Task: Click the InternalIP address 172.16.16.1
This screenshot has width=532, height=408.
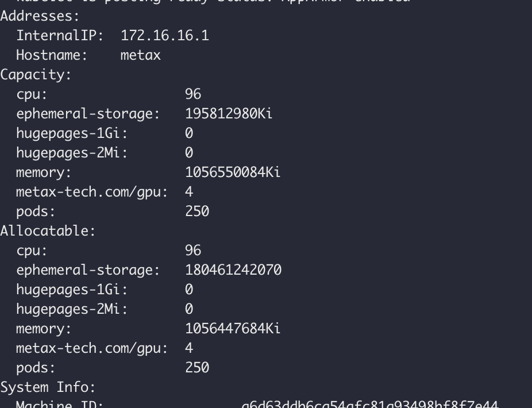Action: pos(164,36)
